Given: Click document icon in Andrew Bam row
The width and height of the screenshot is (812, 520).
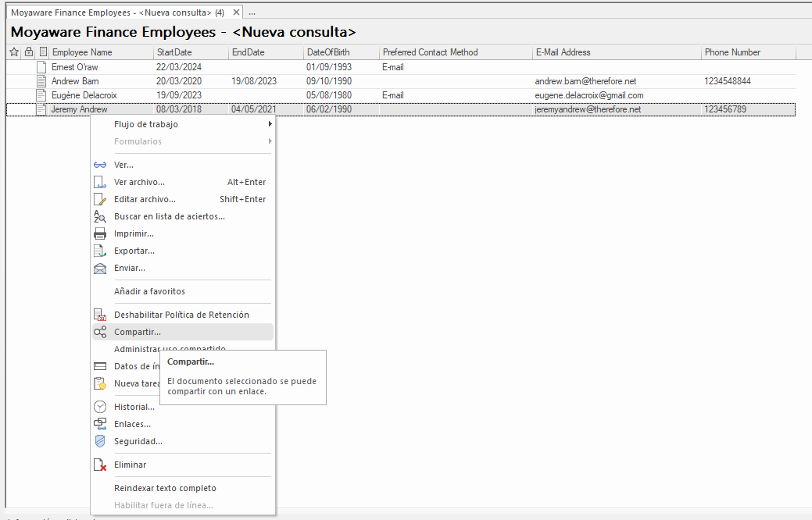Looking at the screenshot, I should tap(41, 81).
